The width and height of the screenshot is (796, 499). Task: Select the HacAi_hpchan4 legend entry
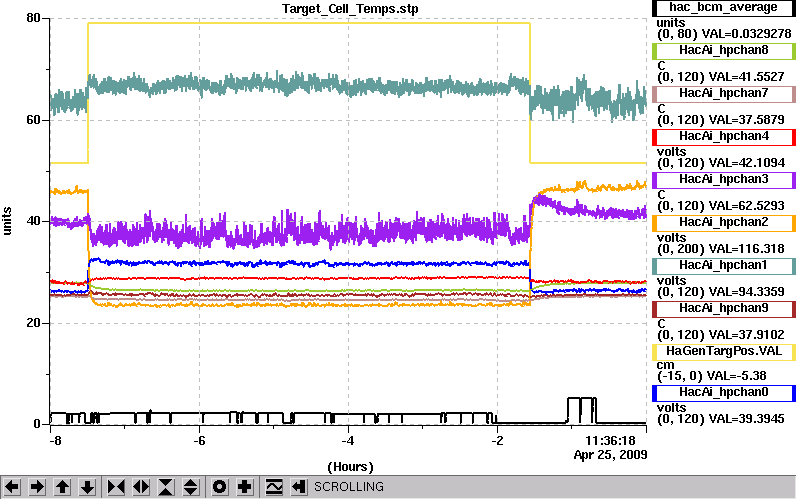tap(723, 137)
